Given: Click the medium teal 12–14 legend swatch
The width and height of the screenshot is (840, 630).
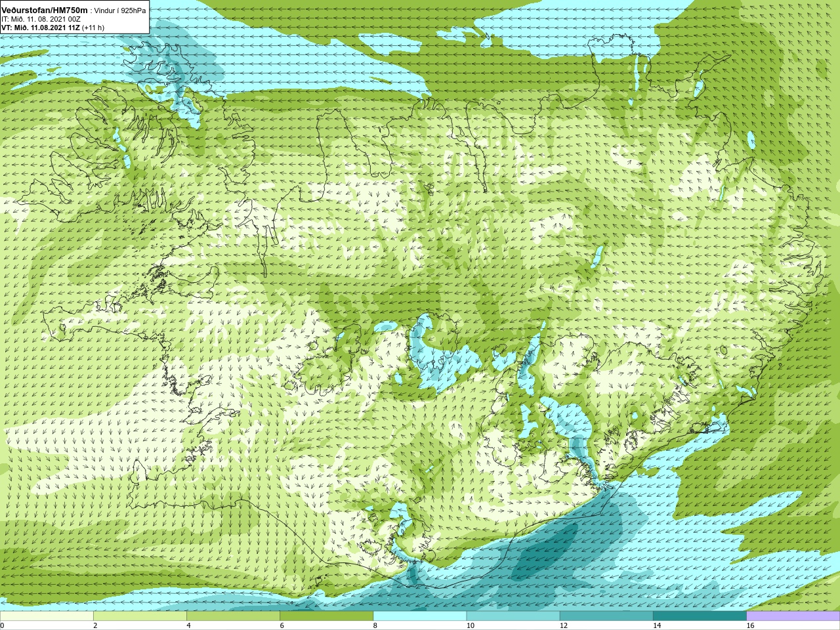Looking at the screenshot, I should (x=606, y=616).
